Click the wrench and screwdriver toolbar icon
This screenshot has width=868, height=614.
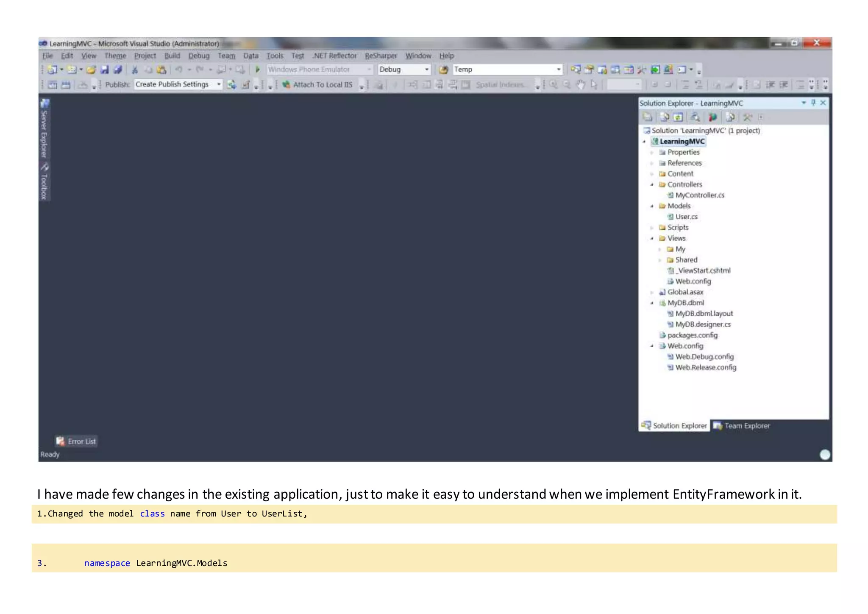click(642, 70)
